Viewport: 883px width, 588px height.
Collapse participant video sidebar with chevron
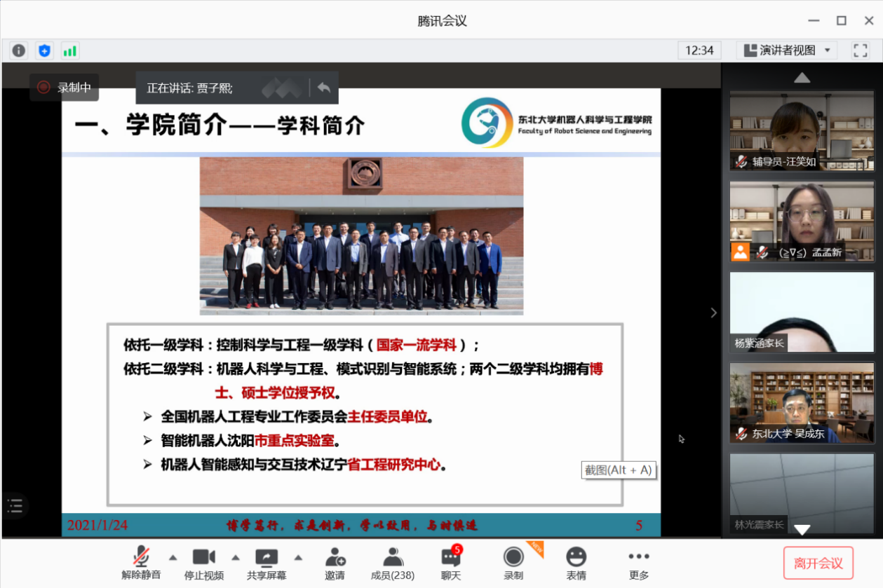(x=714, y=313)
